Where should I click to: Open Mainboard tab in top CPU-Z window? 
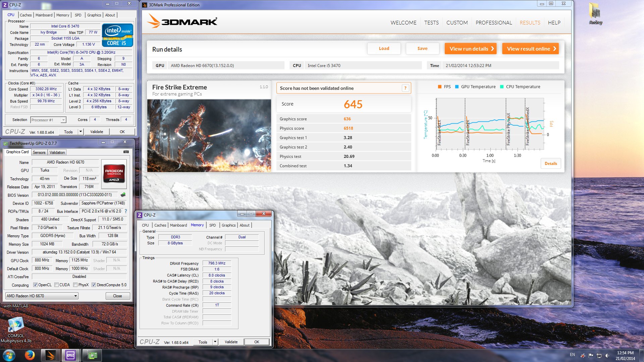(x=44, y=15)
